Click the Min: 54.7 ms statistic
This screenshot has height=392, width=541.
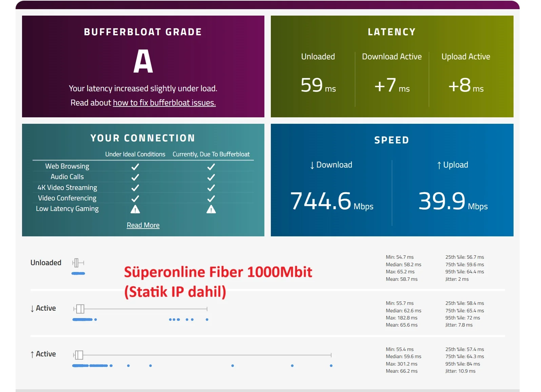pos(400,257)
